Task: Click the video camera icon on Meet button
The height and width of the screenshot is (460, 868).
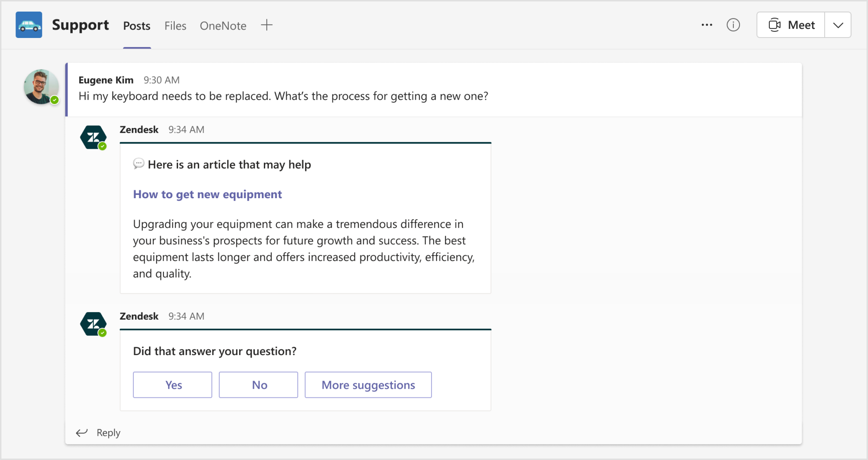Action: 775,25
